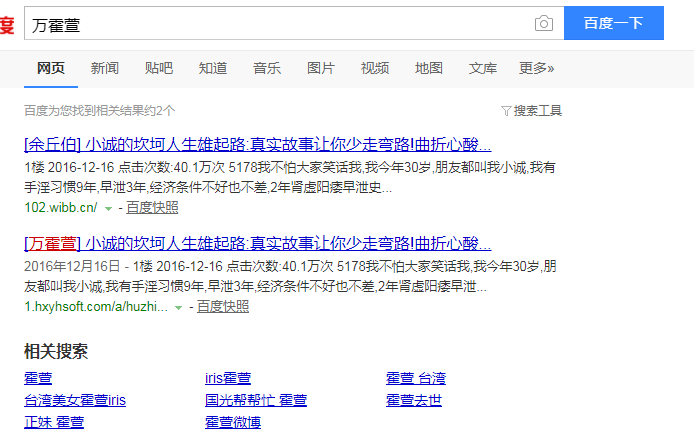
Task: Open the 贴吧 tab
Action: [x=159, y=68]
